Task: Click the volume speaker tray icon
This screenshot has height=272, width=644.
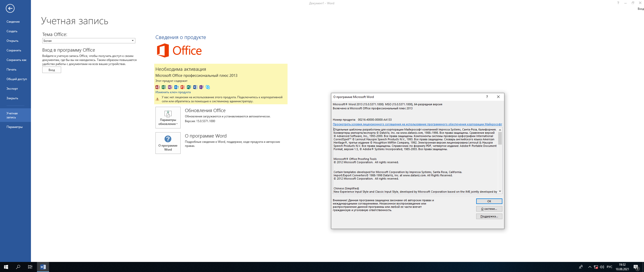Action: [x=602, y=267]
